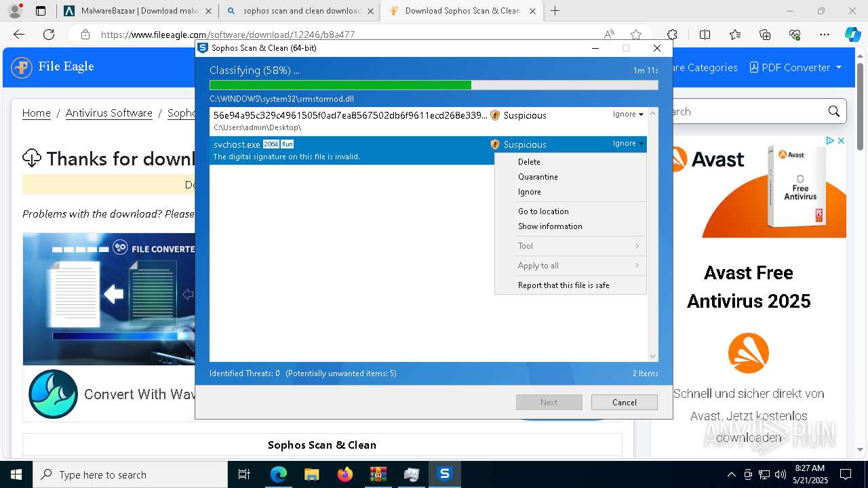Select Delete in the context menu
The height and width of the screenshot is (488, 868).
529,162
